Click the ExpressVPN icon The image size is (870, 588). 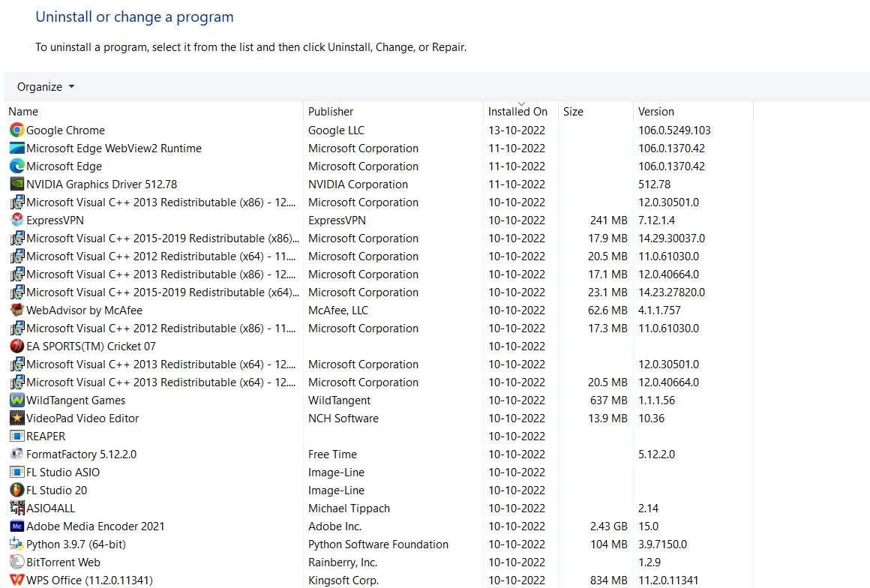(x=16, y=220)
